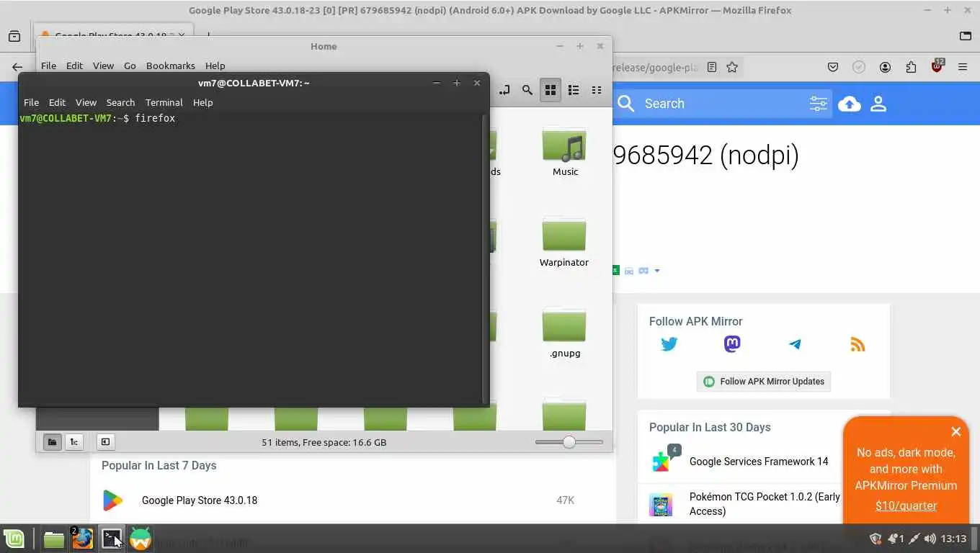Screen dimensions: 980x553
Task: Open Terminal's Help menu
Action: [202, 102]
